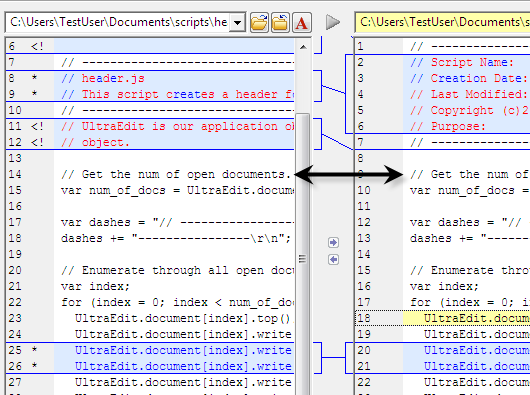Click the second folder reload icon
The image size is (530, 395).
pos(280,23)
